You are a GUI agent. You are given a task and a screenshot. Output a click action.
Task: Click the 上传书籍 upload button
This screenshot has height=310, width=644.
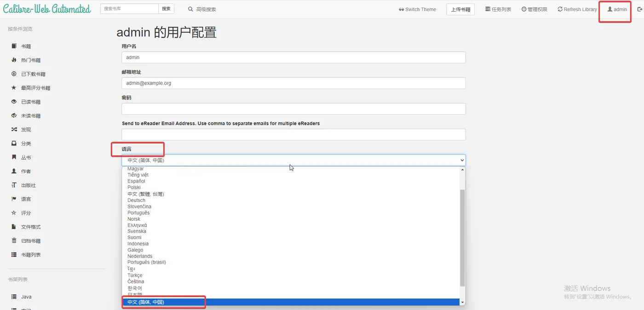click(460, 9)
